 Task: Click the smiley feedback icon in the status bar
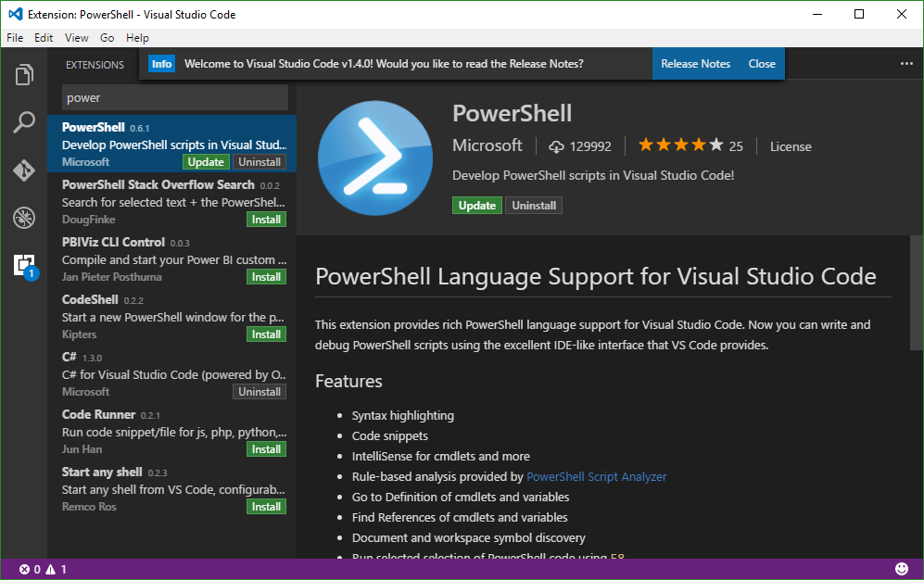[903, 568]
